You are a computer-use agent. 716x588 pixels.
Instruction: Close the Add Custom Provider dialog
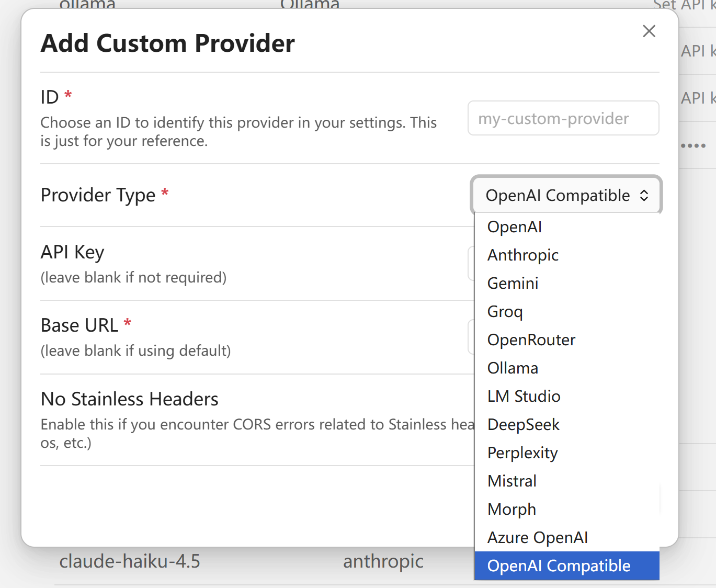tap(649, 31)
